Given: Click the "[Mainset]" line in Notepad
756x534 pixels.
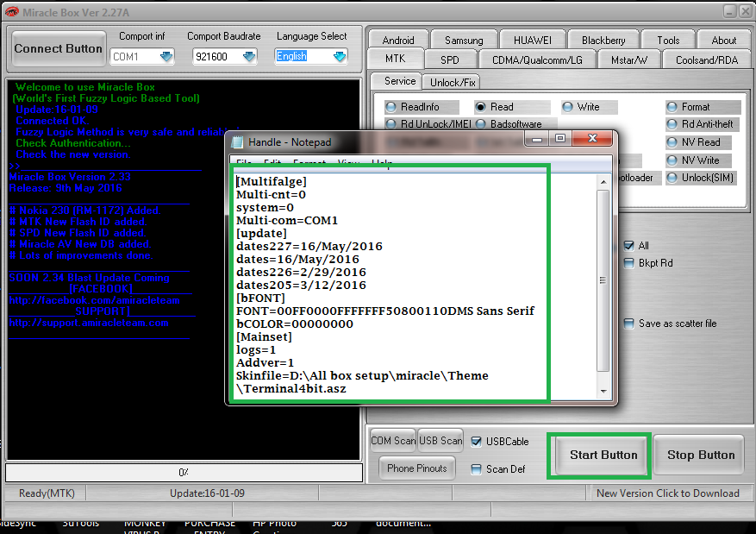Looking at the screenshot, I should coord(264,336).
